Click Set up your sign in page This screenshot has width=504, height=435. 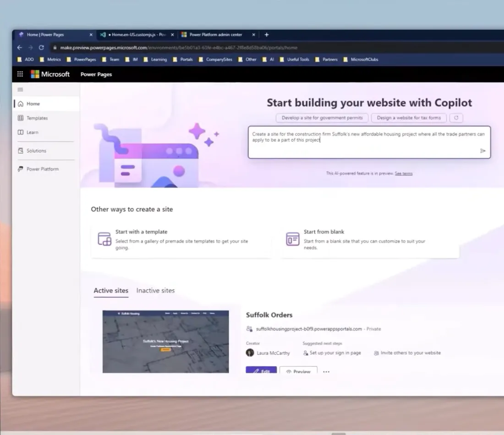click(x=332, y=353)
